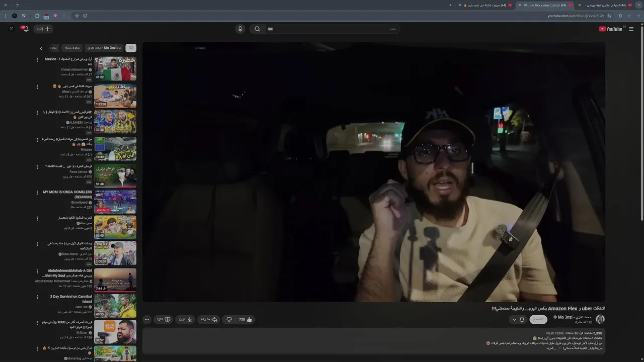Image resolution: width=644 pixels, height=362 pixels.
Task: Open the notifications bell with 9+ badge
Action: tap(25, 29)
